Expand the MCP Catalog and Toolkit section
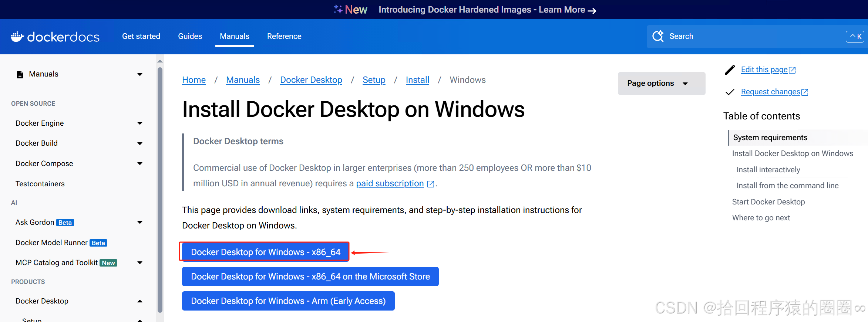Viewport: 868px width, 322px height. pyautogui.click(x=140, y=262)
